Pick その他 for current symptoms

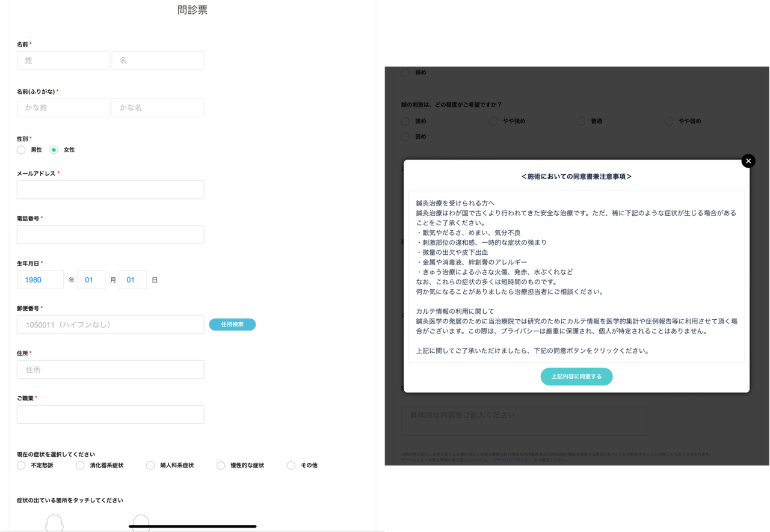291,465
